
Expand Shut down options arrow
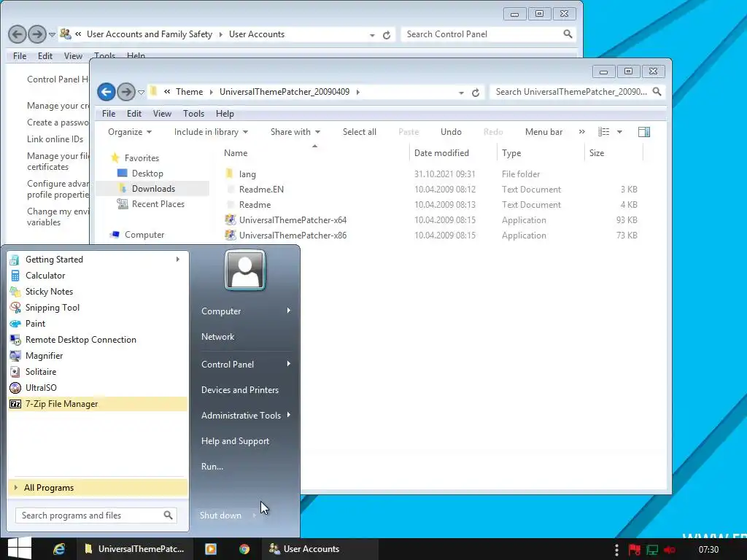click(x=255, y=516)
